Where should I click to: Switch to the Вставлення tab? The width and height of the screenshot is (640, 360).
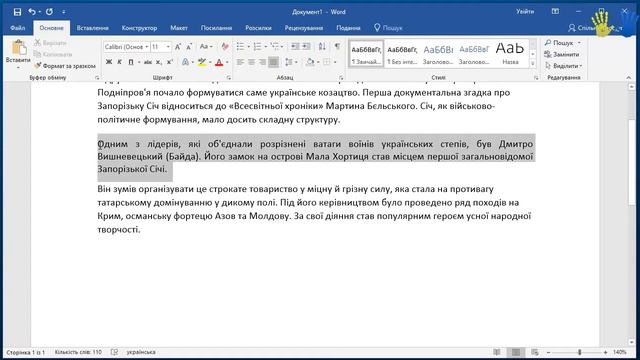coord(93,28)
